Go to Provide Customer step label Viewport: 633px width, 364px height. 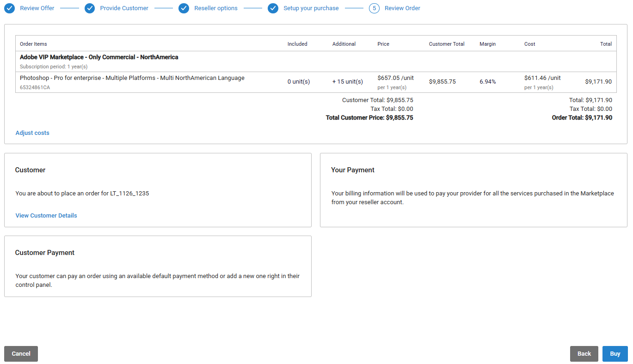124,8
